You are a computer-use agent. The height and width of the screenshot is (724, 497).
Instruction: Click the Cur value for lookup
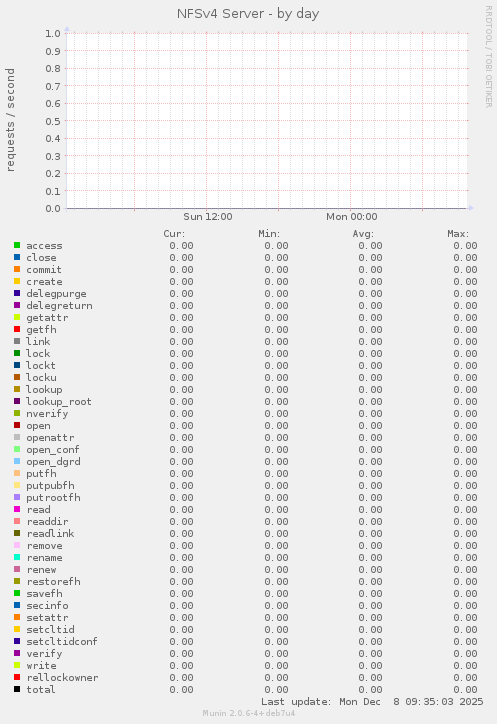click(181, 389)
